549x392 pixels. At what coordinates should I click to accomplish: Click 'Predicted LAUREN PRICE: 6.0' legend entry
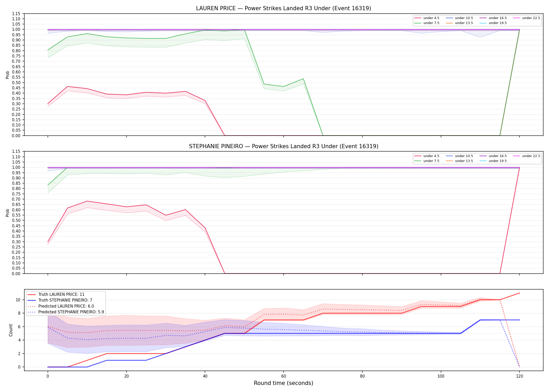[x=61, y=306]
